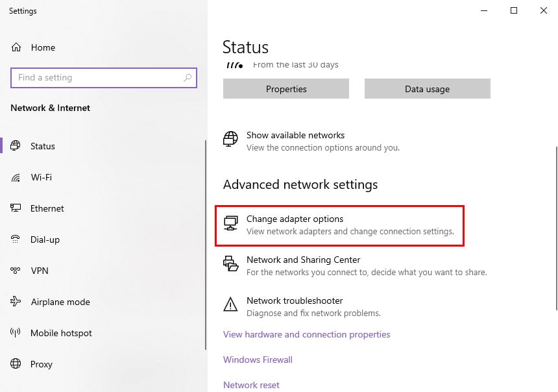Click the main panel vertical scrollbar

tap(556, 228)
